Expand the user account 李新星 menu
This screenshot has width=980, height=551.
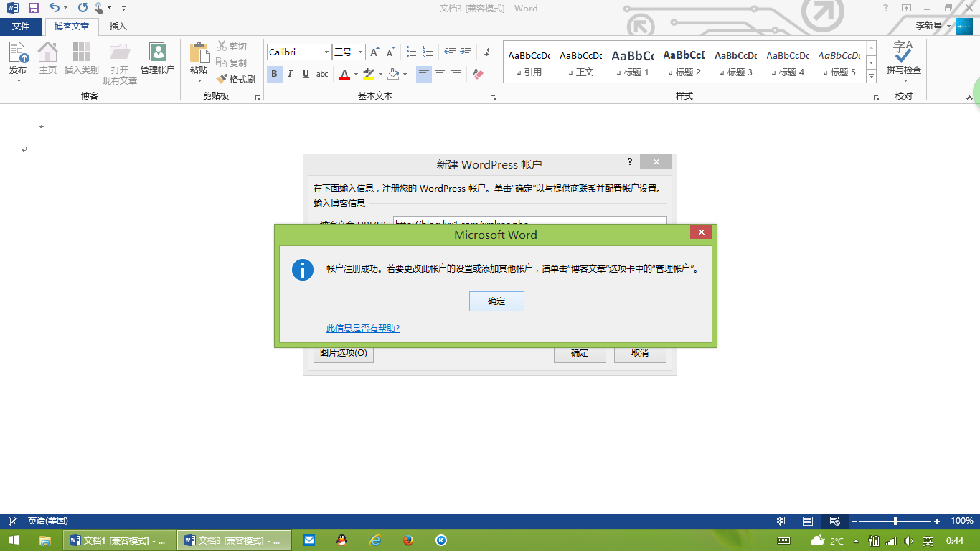click(x=934, y=26)
